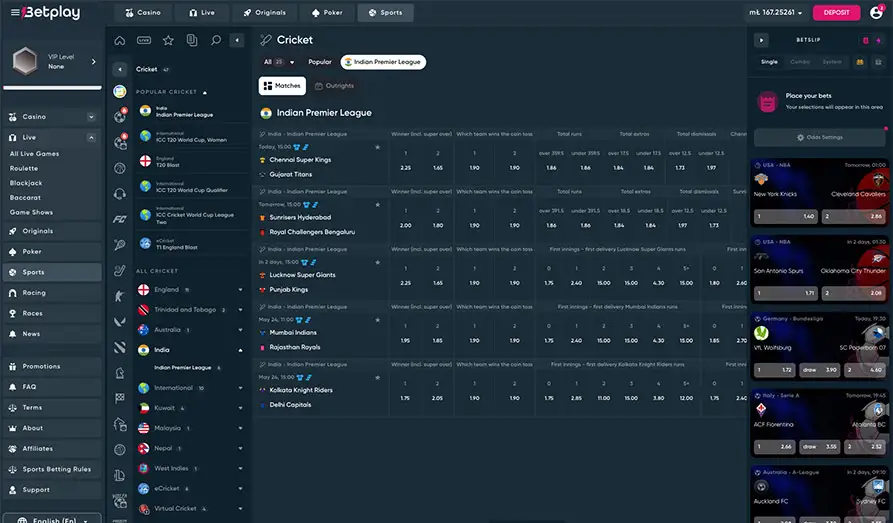This screenshot has height=523, width=893.
Task: Select the soccer ball with fire badge icon
Action: [120, 116]
